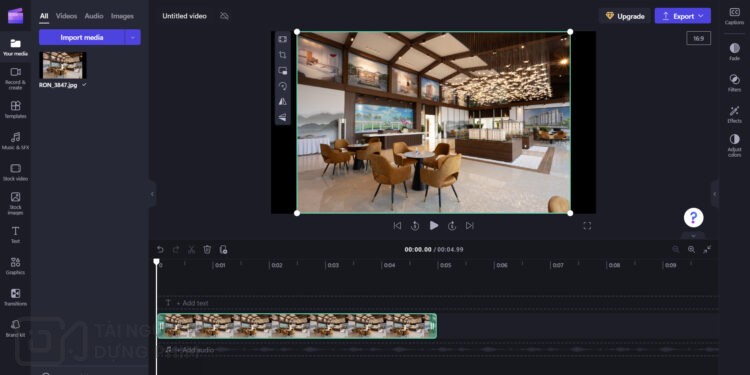Click the top-right resize handle of preview
Image resolution: width=750 pixels, height=375 pixels.
[x=570, y=32]
